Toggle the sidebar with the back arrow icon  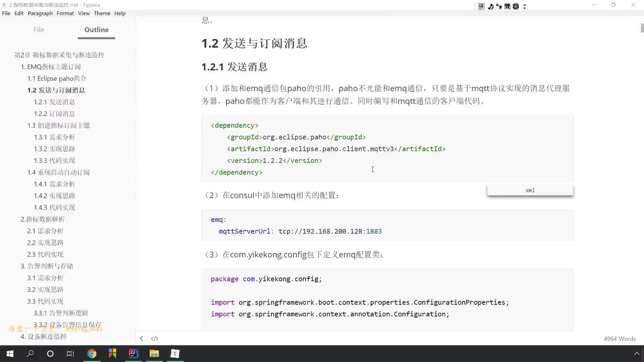[x=142, y=339]
